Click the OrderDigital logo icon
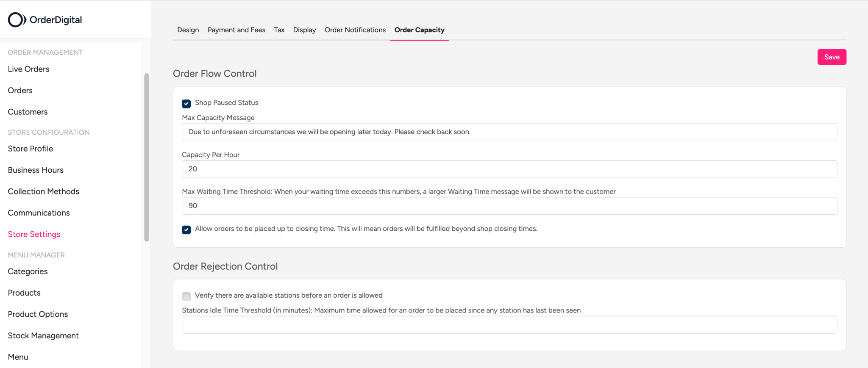The height and width of the screenshot is (368, 868). pyautogui.click(x=17, y=20)
